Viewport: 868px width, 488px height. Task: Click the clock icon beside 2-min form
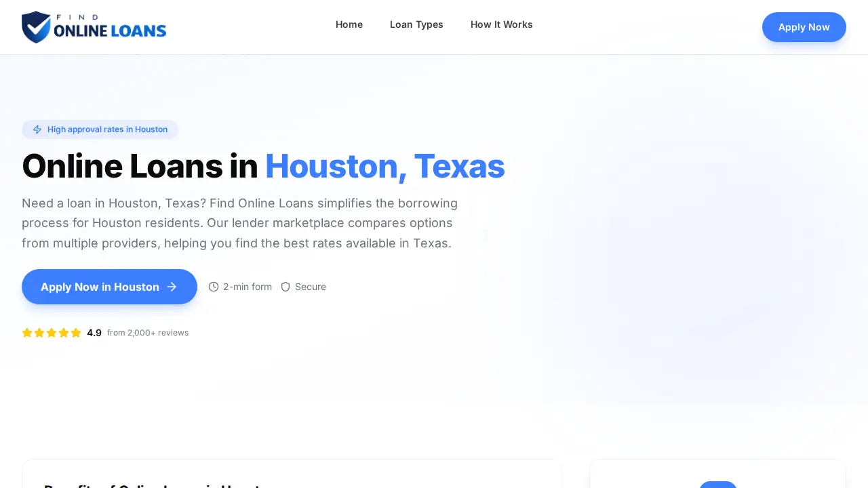coord(214,287)
